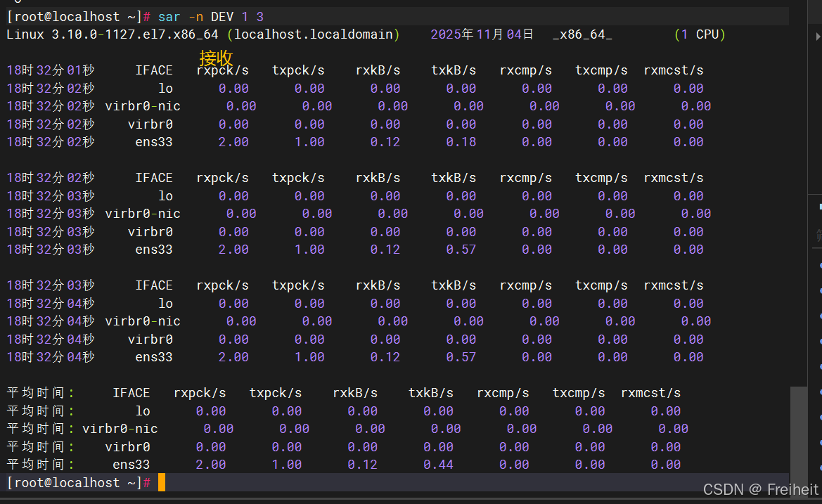Click 'rxmcst/s' in the 平均时间 header row

[650, 393]
